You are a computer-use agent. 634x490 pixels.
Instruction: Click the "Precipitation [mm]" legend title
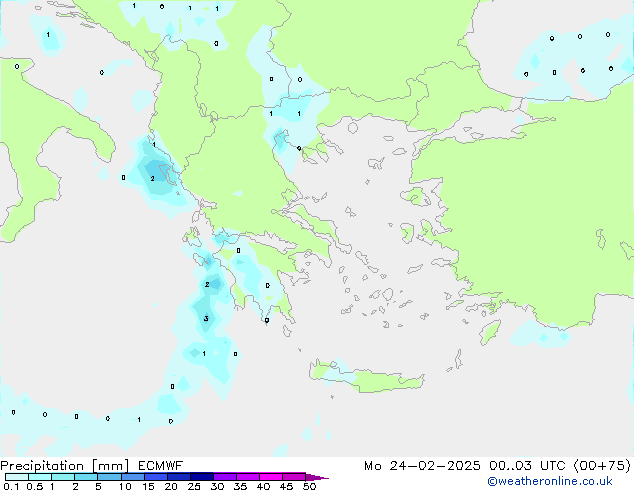click(65, 466)
